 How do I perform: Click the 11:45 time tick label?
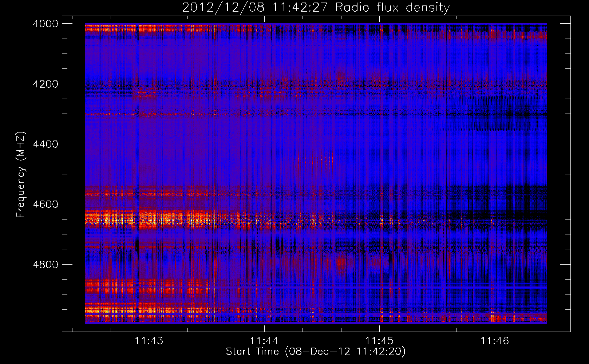pyautogui.click(x=380, y=341)
